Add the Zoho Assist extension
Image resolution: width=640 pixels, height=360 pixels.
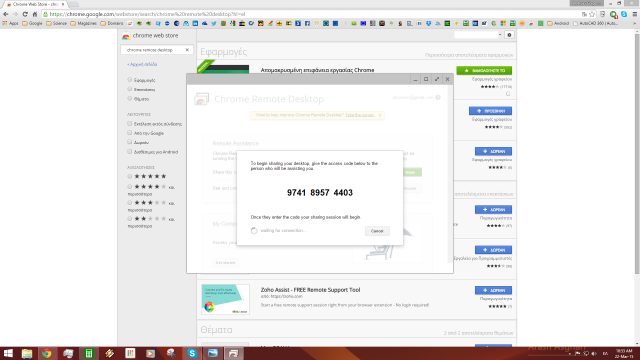[493, 290]
